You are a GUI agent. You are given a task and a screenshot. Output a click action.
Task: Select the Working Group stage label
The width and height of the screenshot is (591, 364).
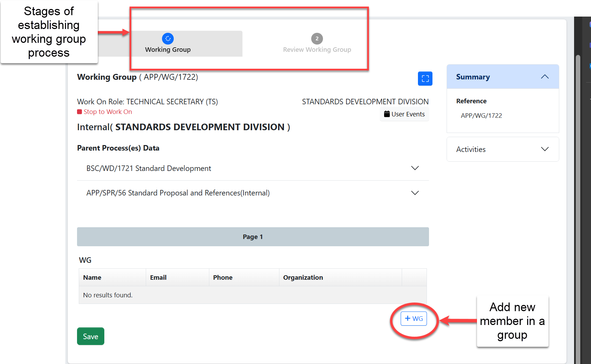[168, 50]
